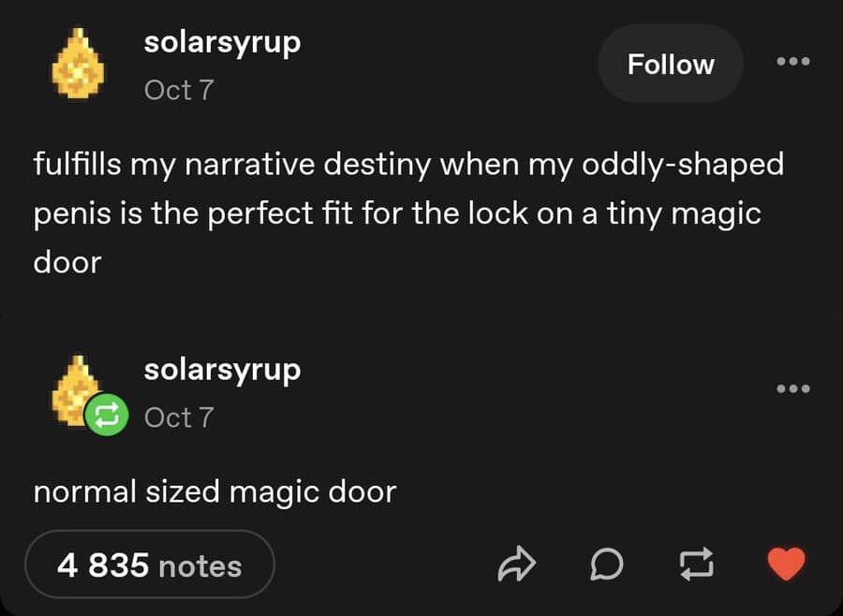Click the top Oct 7 timestamp
The height and width of the screenshot is (616, 843).
(179, 90)
